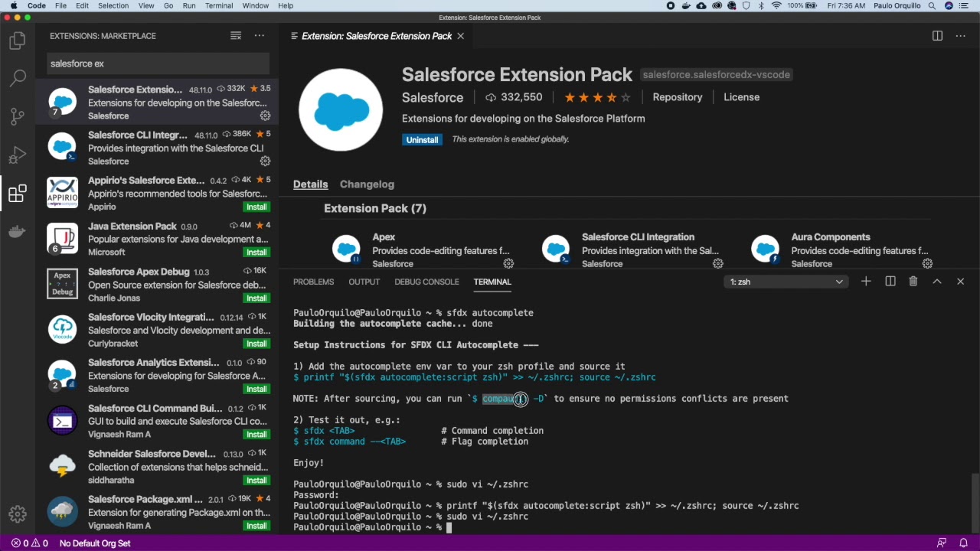Open feedback icon in status bar

(x=942, y=543)
